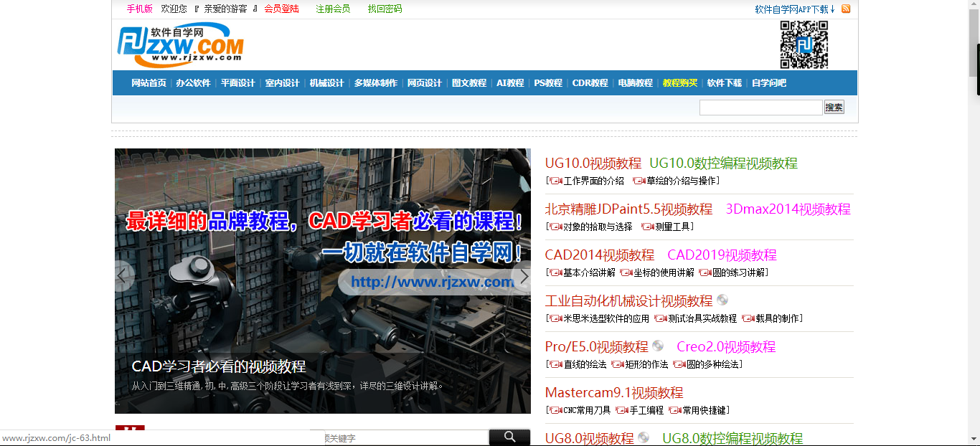Open UG10.0视频教程 link

click(x=593, y=163)
